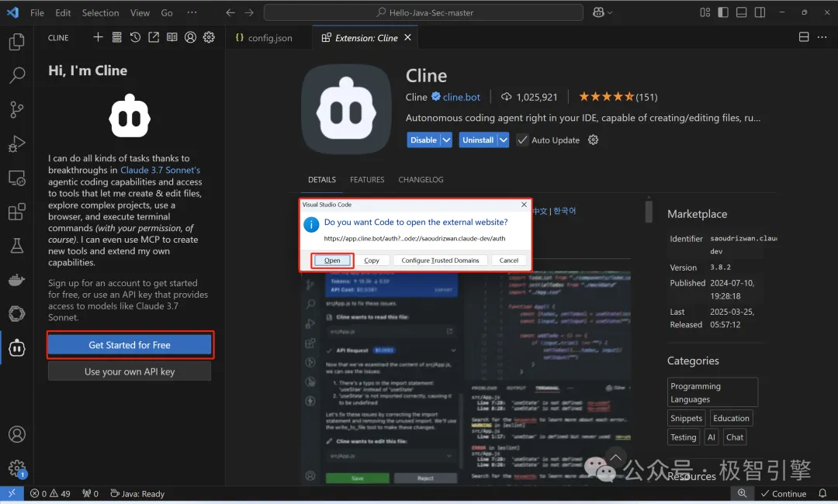Screen dimensions: 838x504
Task: Open Cline settings gear in panel header
Action: coord(208,36)
